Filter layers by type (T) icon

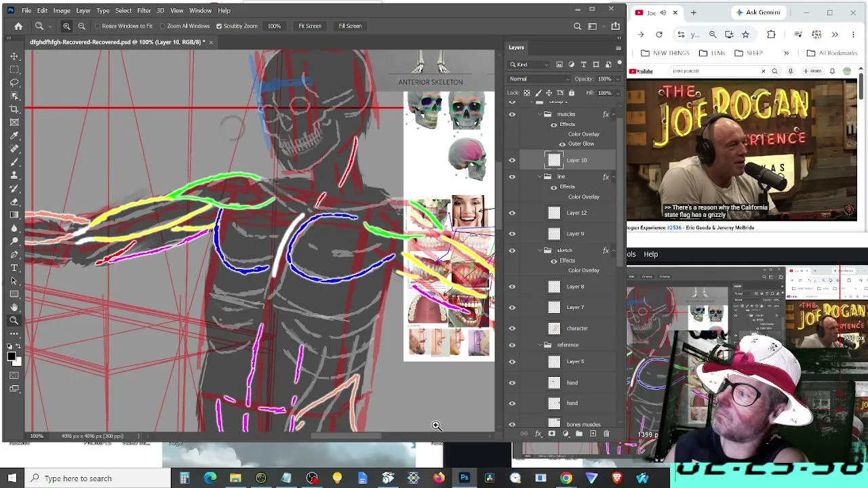click(583, 64)
